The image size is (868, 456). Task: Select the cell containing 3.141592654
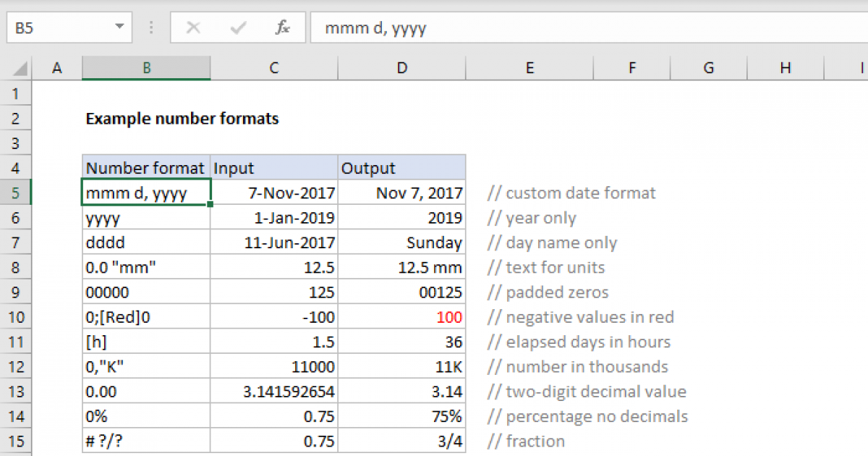click(x=273, y=391)
